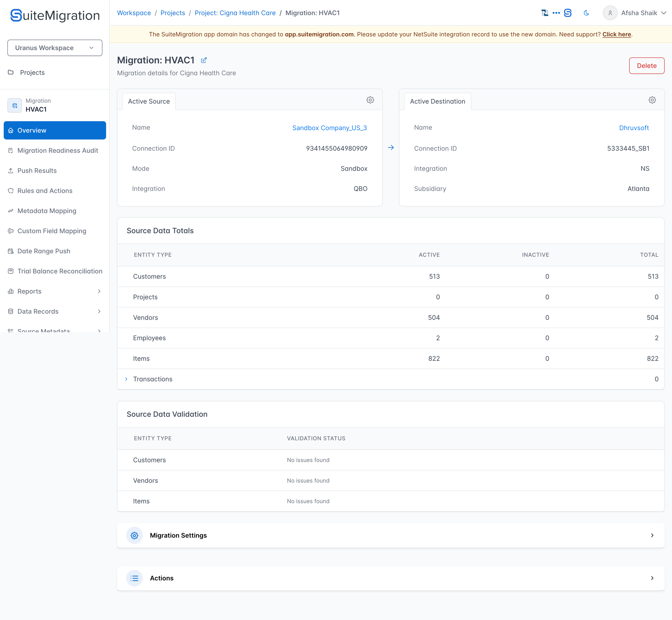Viewport: 672px width, 620px height.
Task: Click the Date Range Push calendar icon
Action: click(x=11, y=251)
